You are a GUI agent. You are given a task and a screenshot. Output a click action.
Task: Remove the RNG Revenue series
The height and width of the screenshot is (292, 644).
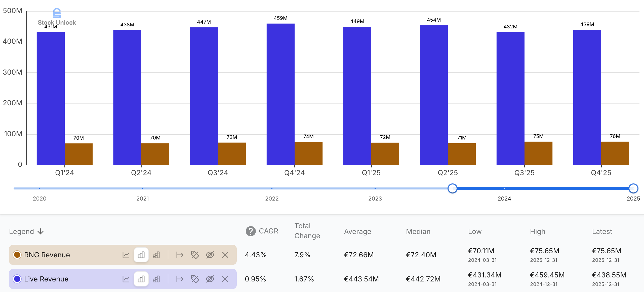pos(225,255)
